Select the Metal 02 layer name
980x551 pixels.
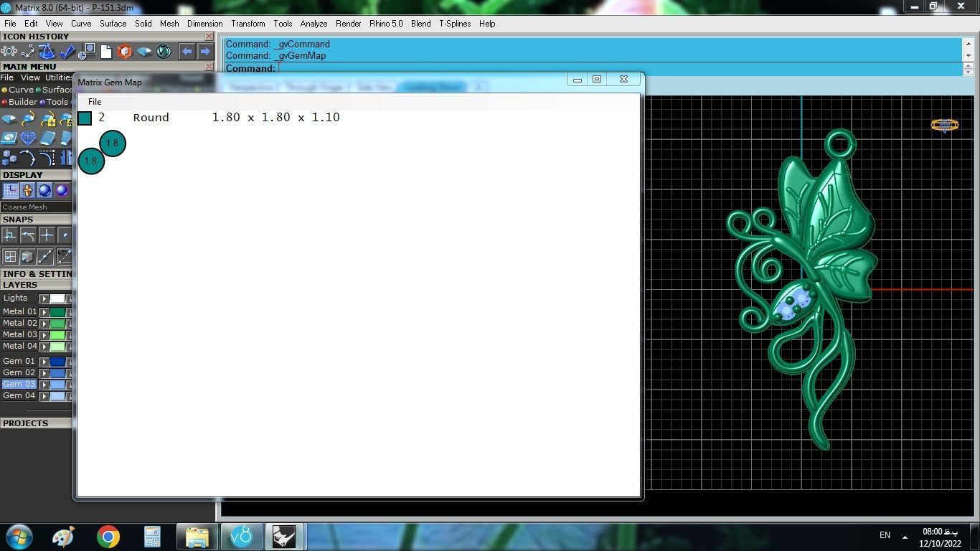coord(19,323)
